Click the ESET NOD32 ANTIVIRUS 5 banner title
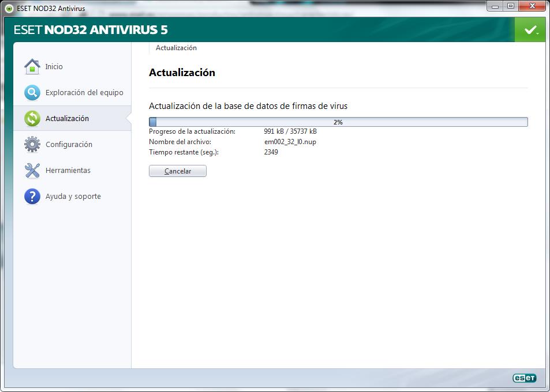550x392 pixels. (91, 30)
